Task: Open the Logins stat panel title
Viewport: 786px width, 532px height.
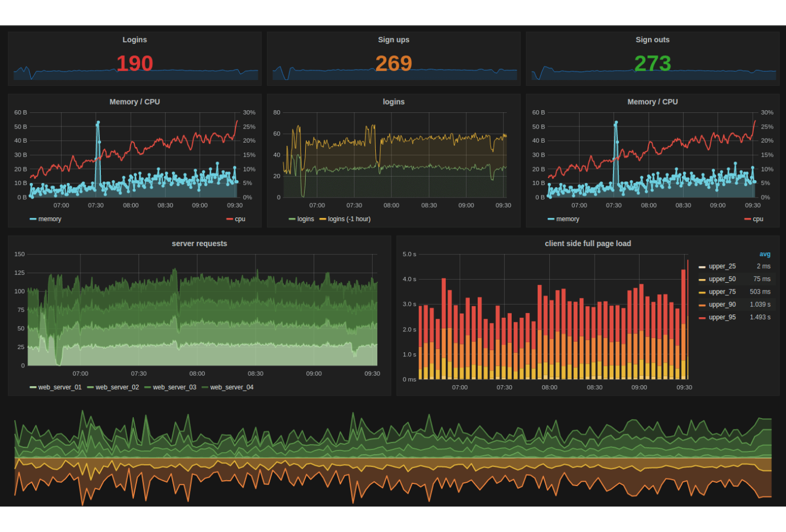Action: (x=134, y=40)
